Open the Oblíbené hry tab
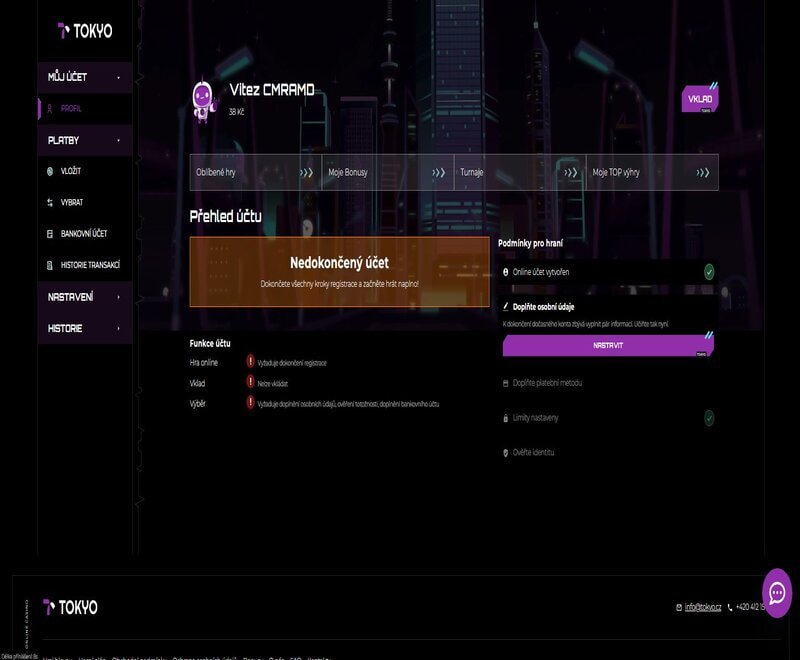800x660 pixels. [255, 172]
